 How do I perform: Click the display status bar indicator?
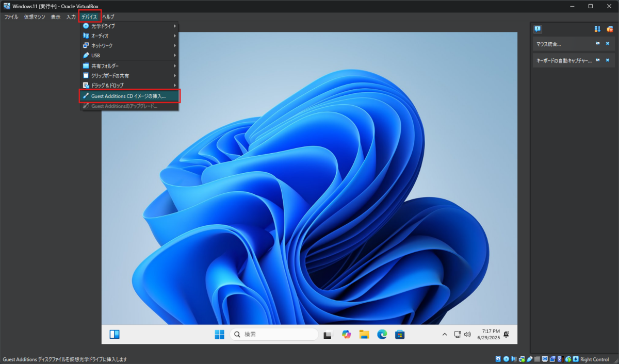(545, 359)
